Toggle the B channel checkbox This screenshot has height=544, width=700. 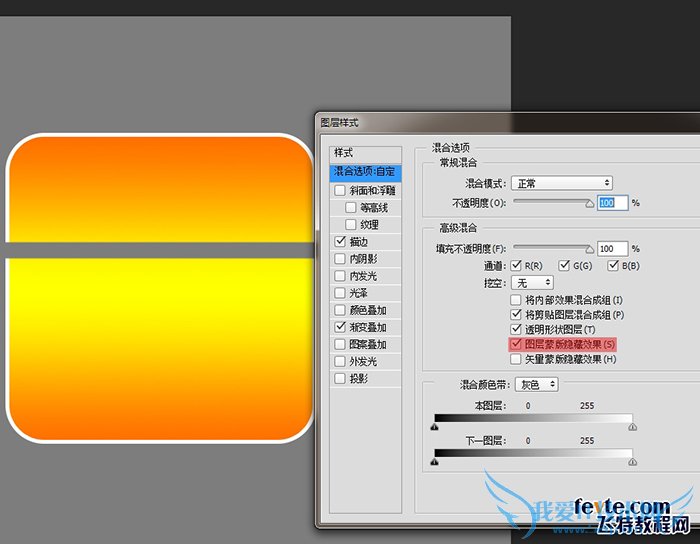(x=613, y=266)
